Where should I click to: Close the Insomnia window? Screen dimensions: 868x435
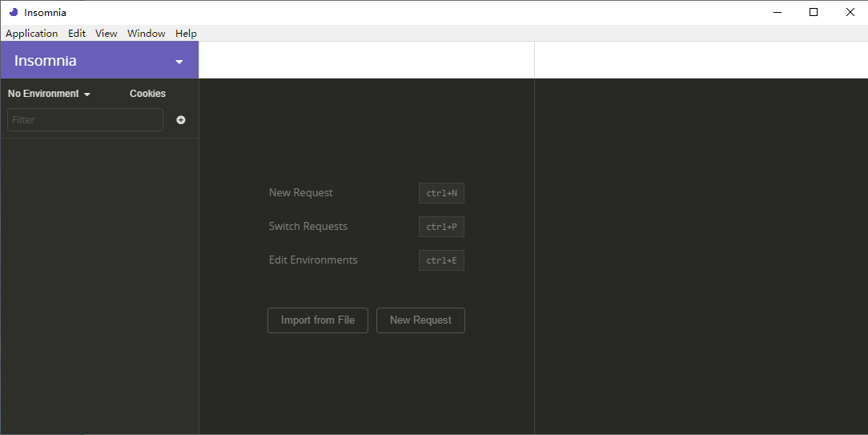tap(850, 12)
